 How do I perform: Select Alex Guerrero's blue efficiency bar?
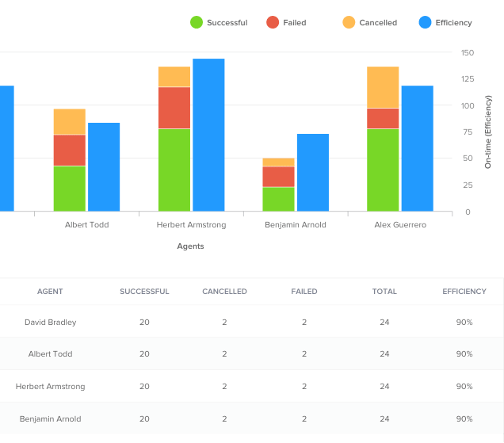418,148
